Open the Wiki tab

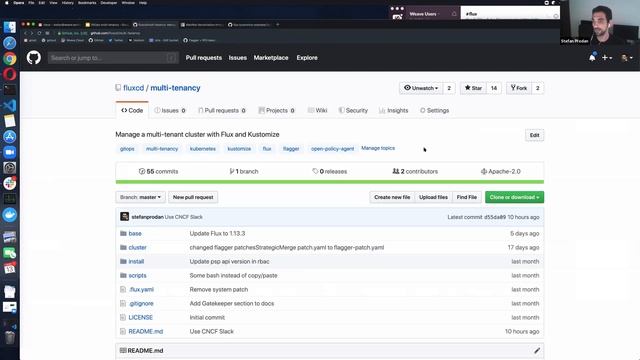coord(317,110)
